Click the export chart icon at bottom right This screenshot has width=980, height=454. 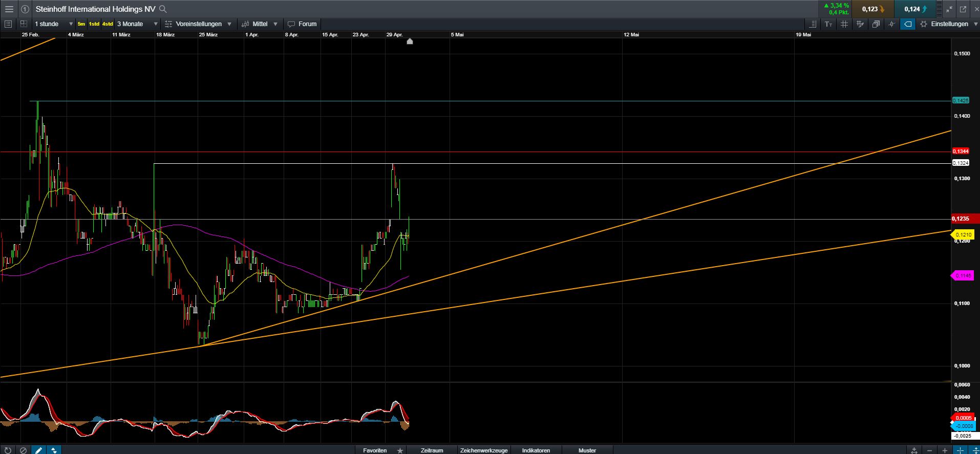pos(914,450)
